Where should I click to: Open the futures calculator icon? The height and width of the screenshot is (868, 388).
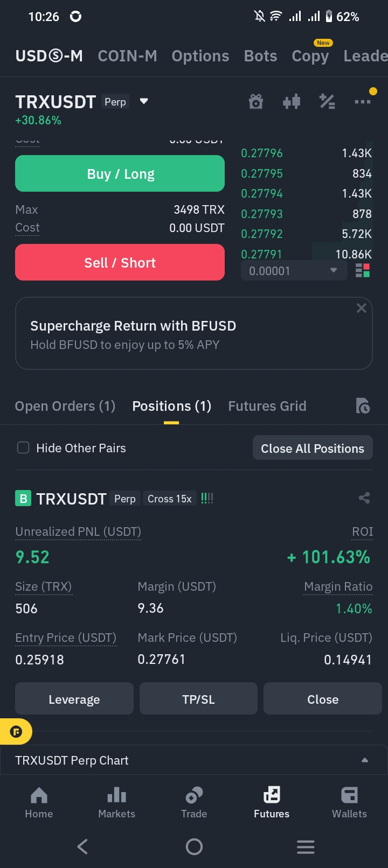point(327,101)
